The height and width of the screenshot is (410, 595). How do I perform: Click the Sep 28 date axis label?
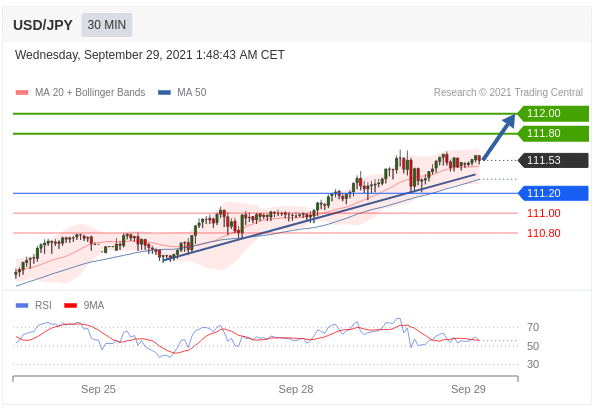coord(296,389)
